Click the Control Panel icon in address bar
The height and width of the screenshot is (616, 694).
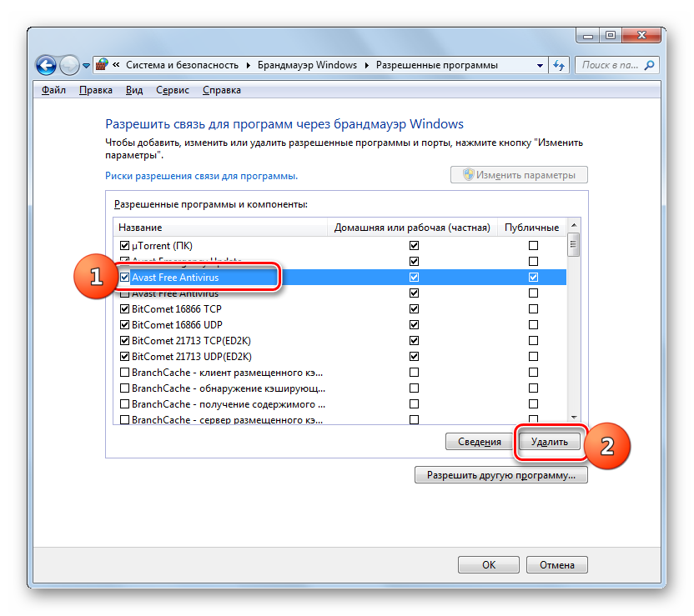(x=102, y=65)
